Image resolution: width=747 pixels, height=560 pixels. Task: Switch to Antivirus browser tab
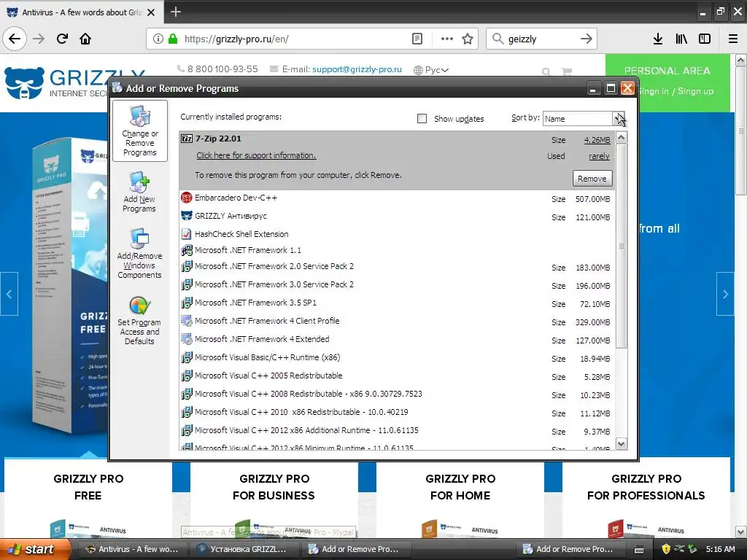(x=82, y=12)
